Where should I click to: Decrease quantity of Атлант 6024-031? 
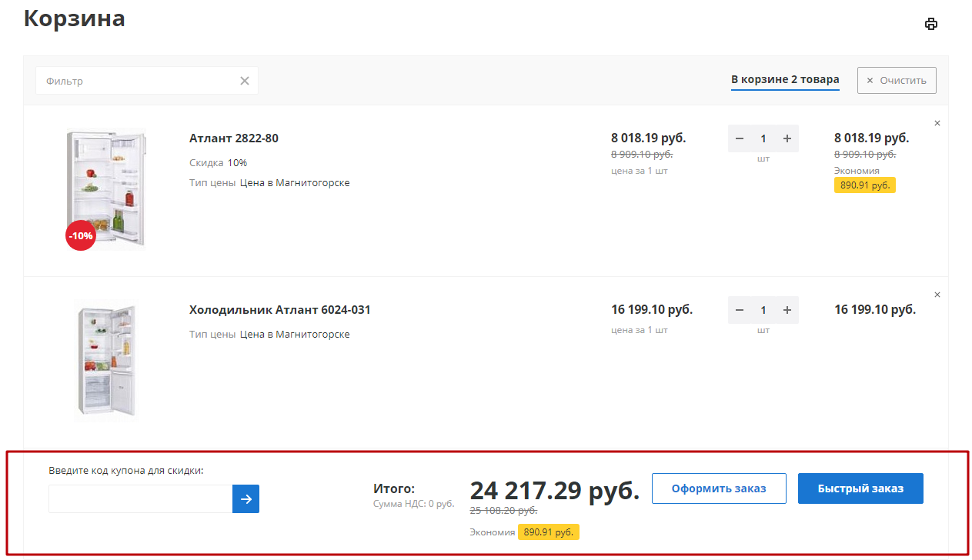[x=740, y=310]
